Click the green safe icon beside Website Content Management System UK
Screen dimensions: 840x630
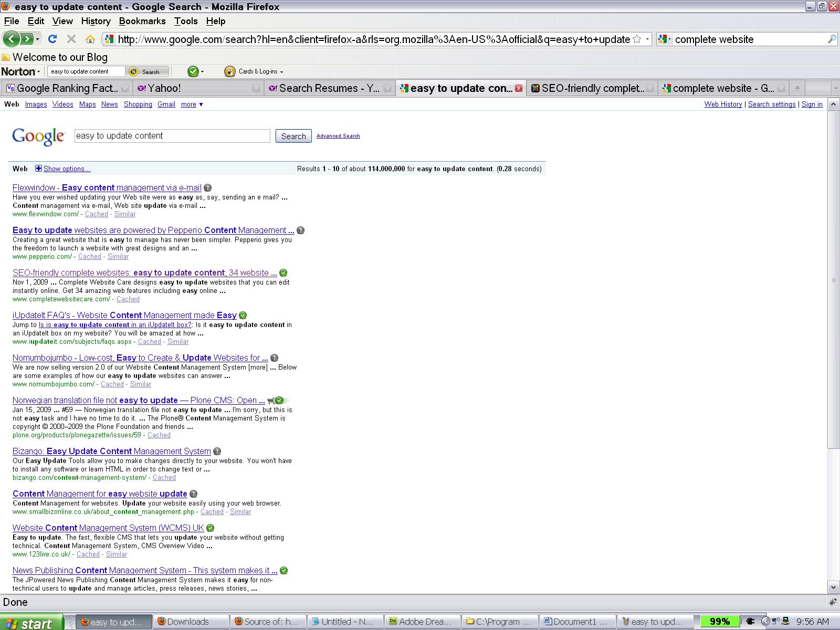(x=211, y=528)
